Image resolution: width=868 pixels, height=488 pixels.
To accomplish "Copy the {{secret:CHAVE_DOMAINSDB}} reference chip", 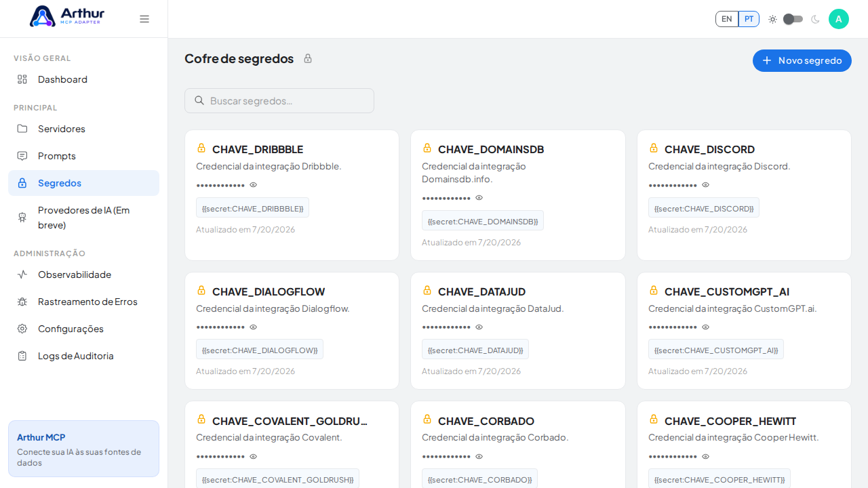I will pos(483,221).
